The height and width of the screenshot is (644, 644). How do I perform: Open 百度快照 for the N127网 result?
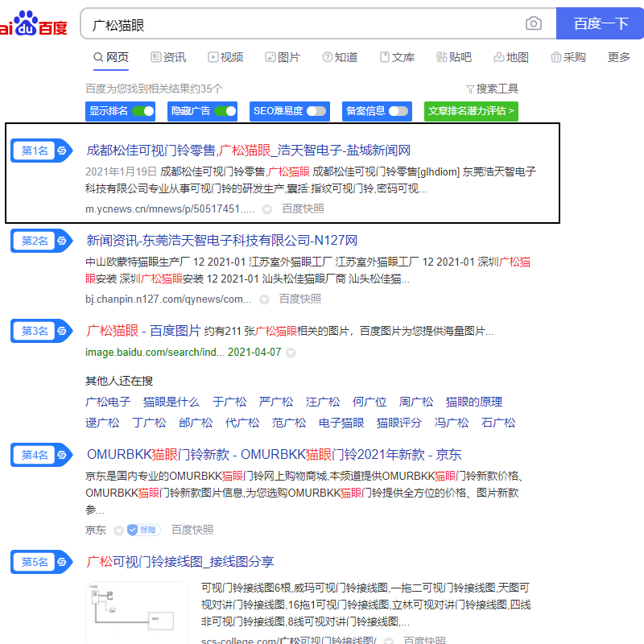(x=299, y=299)
